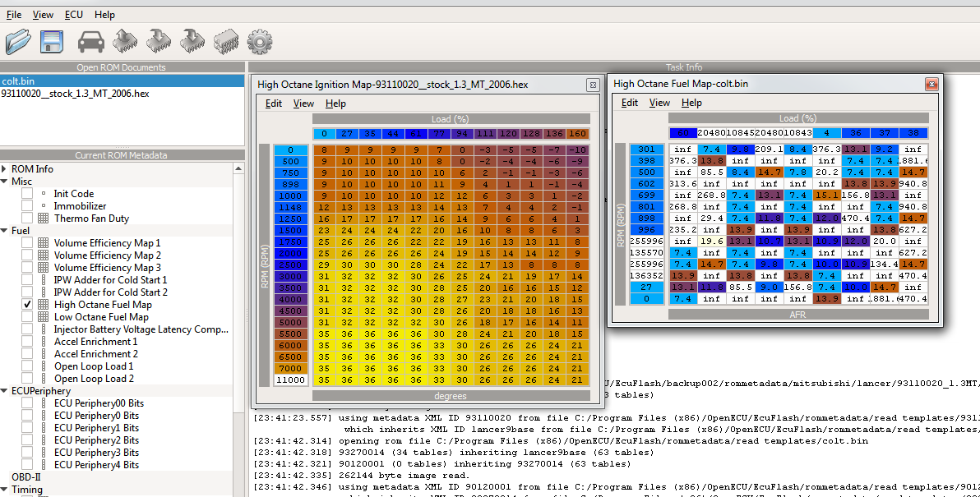The width and height of the screenshot is (980, 497).
Task: Select 93110020__stock_1.3_MT_2006.hex in Open ROM Documents
Action: (x=76, y=94)
